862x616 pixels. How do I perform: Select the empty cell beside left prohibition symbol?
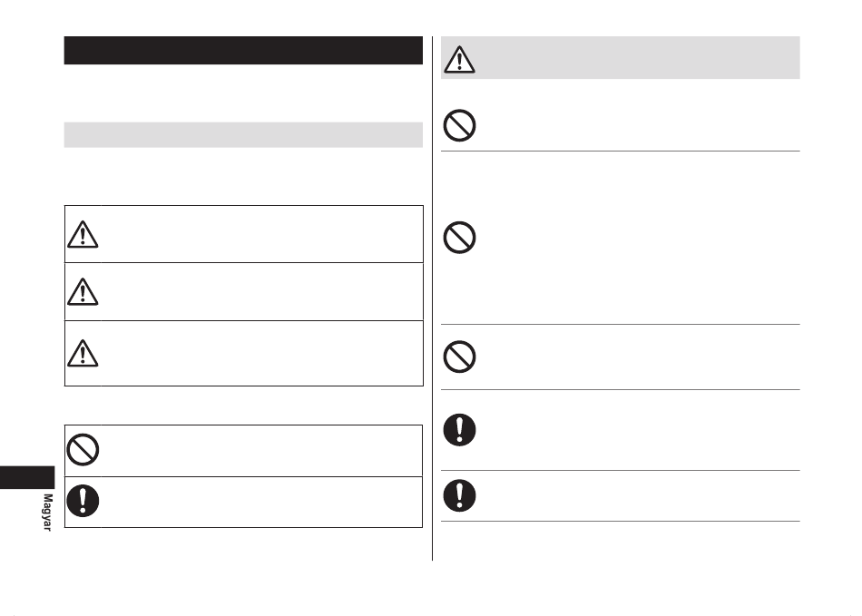tap(261, 451)
